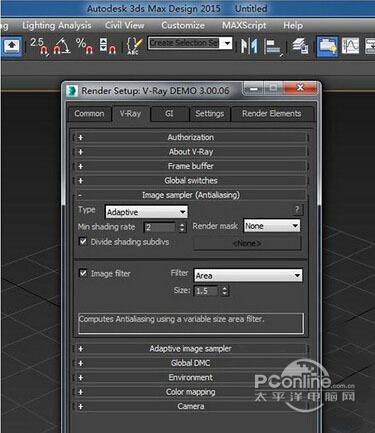Select the Align tool icon
This screenshot has width=375, height=433.
tap(274, 46)
